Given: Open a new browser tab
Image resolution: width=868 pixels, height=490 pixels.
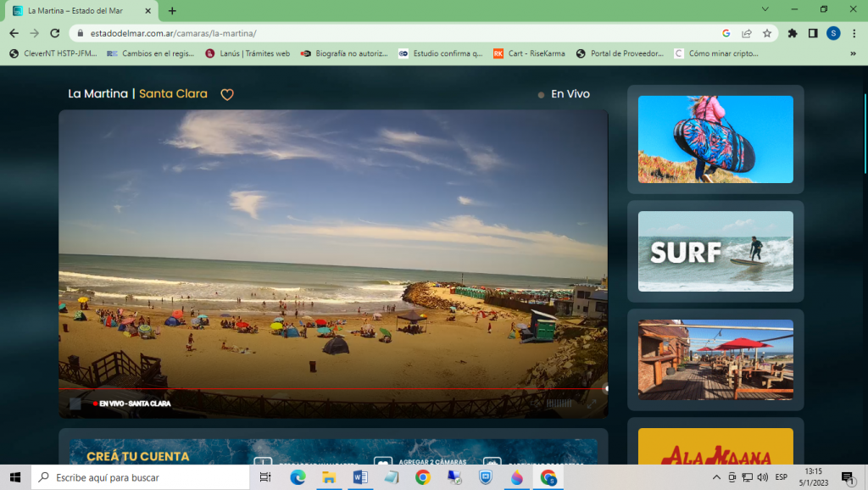Looking at the screenshot, I should click(x=172, y=10).
